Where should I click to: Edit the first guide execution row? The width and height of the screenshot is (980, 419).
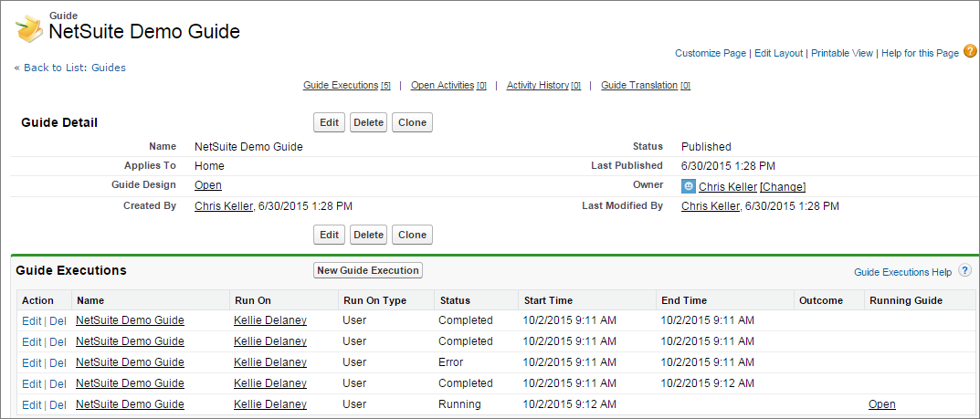pos(31,321)
